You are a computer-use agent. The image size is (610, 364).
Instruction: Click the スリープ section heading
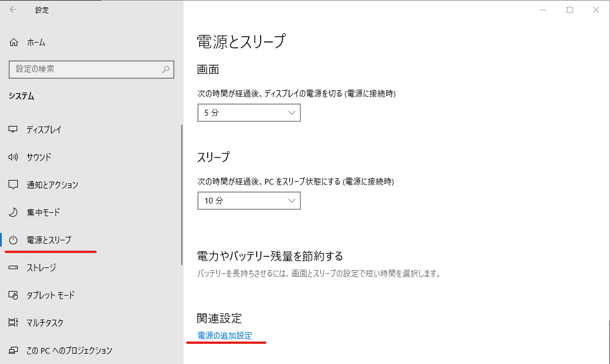pyautogui.click(x=213, y=157)
